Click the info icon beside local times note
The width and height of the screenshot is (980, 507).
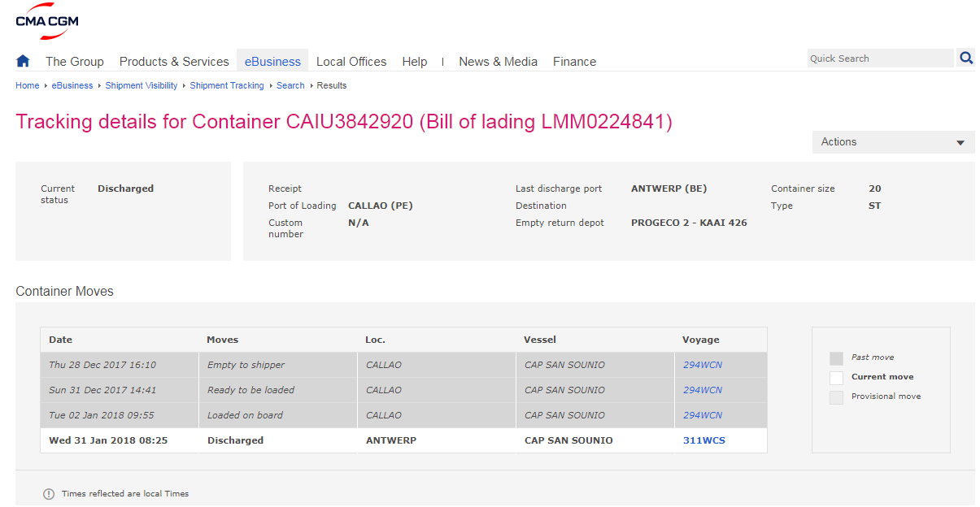pyautogui.click(x=49, y=494)
